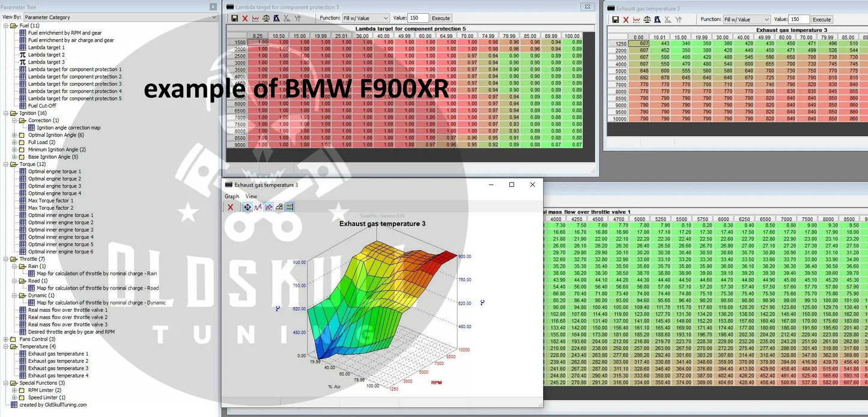
Task: Click Execute button in Exhaust gas temperature window
Action: 821,20
